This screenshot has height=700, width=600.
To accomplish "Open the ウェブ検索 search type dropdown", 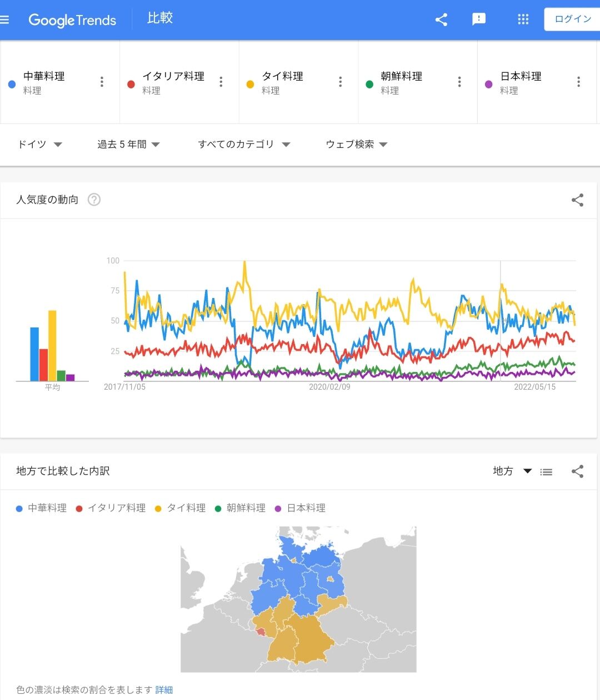I will pos(357,145).
